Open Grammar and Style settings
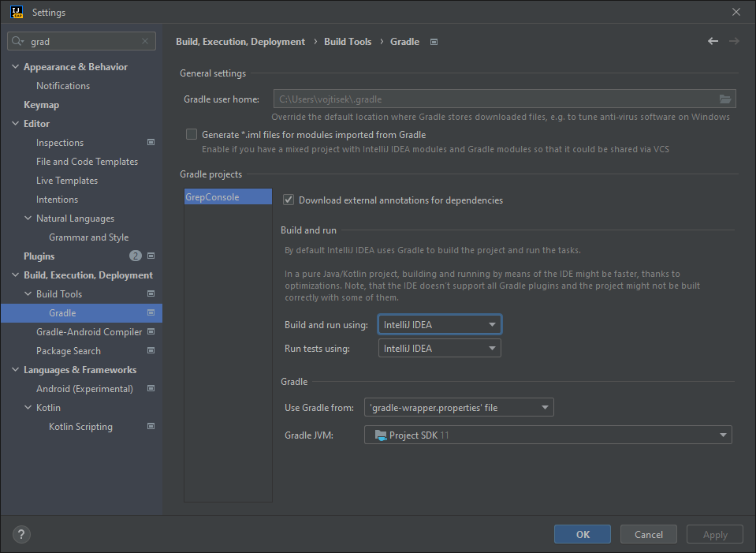The image size is (756, 553). click(x=89, y=237)
